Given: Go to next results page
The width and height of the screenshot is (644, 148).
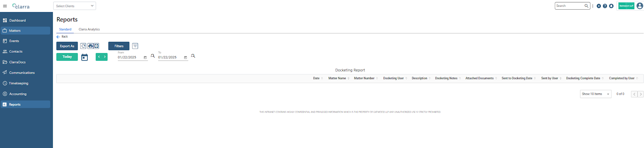Looking at the screenshot, I should tap(641, 94).
